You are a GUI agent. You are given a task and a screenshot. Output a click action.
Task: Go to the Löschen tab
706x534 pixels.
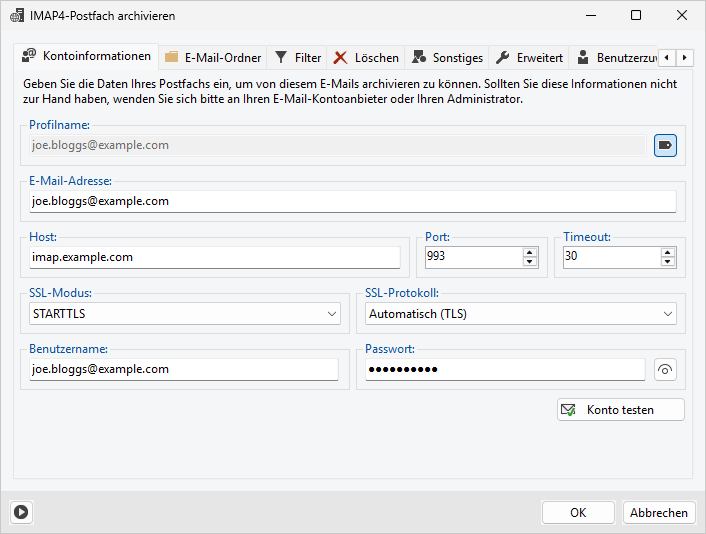click(366, 58)
